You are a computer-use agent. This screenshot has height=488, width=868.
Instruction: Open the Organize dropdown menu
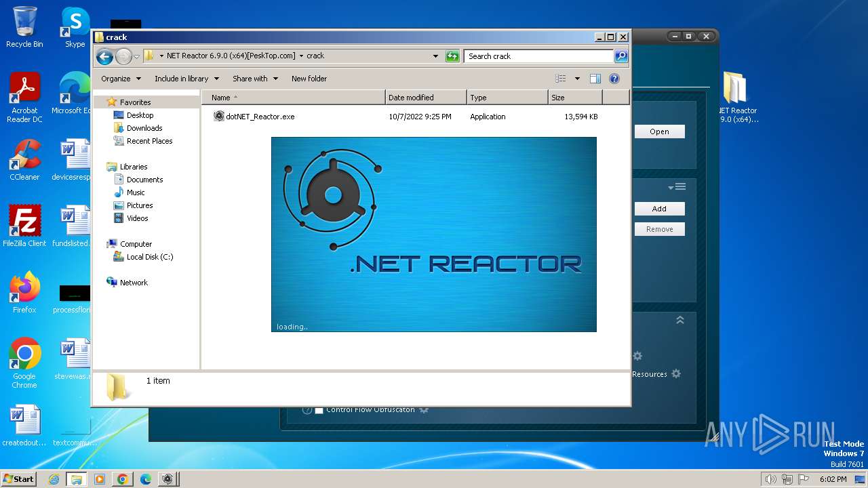pos(121,79)
